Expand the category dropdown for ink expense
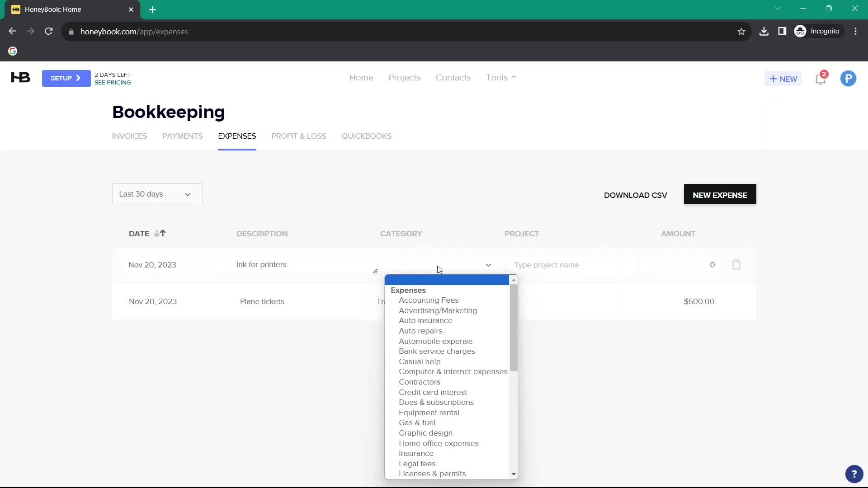This screenshot has width=868, height=488. click(489, 264)
